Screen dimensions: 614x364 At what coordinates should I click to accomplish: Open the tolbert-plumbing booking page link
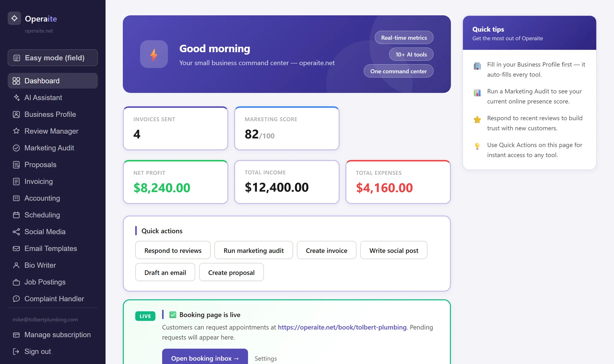tap(342, 327)
